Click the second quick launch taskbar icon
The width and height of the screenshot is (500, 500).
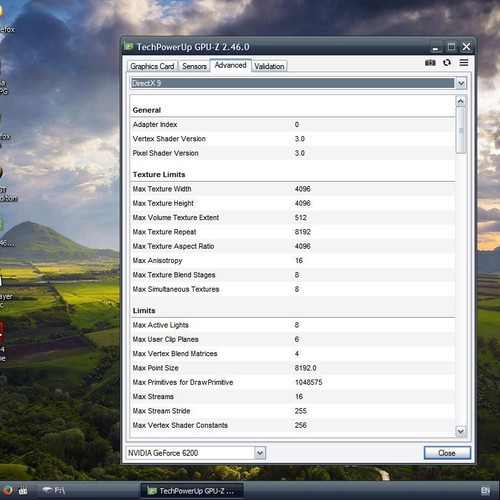click(23, 490)
